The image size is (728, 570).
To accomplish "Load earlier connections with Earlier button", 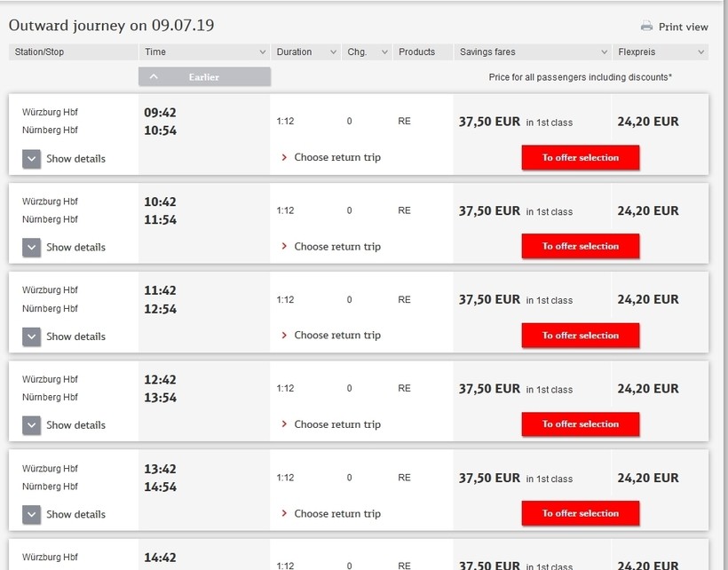I will click(204, 77).
